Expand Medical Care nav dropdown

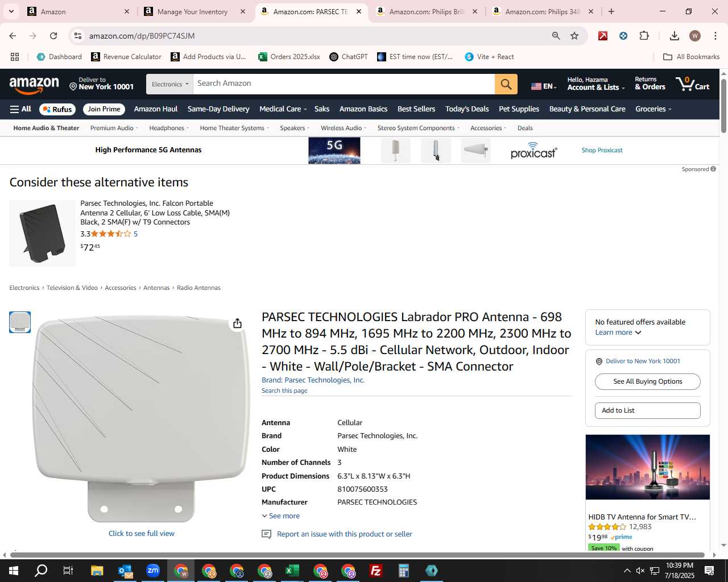(x=283, y=109)
